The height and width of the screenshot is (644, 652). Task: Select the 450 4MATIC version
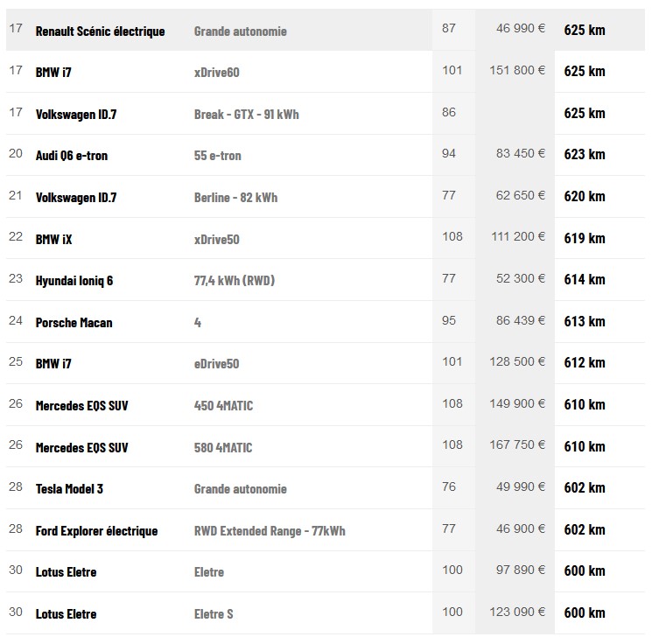tap(223, 405)
